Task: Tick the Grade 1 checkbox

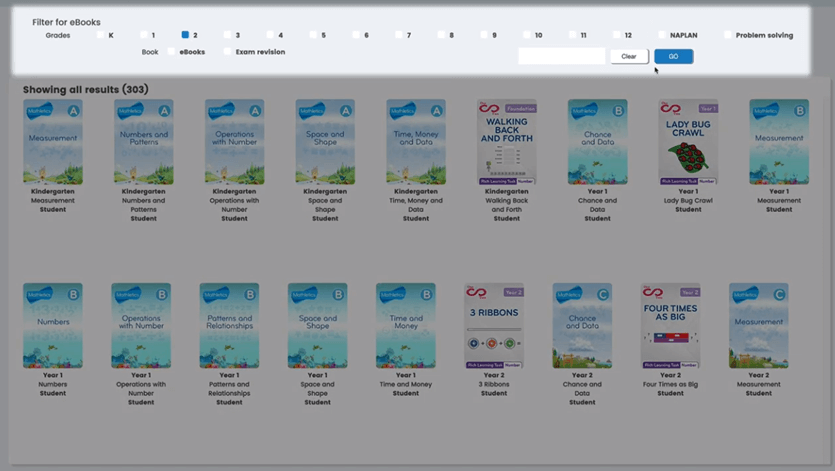Action: tap(143, 35)
